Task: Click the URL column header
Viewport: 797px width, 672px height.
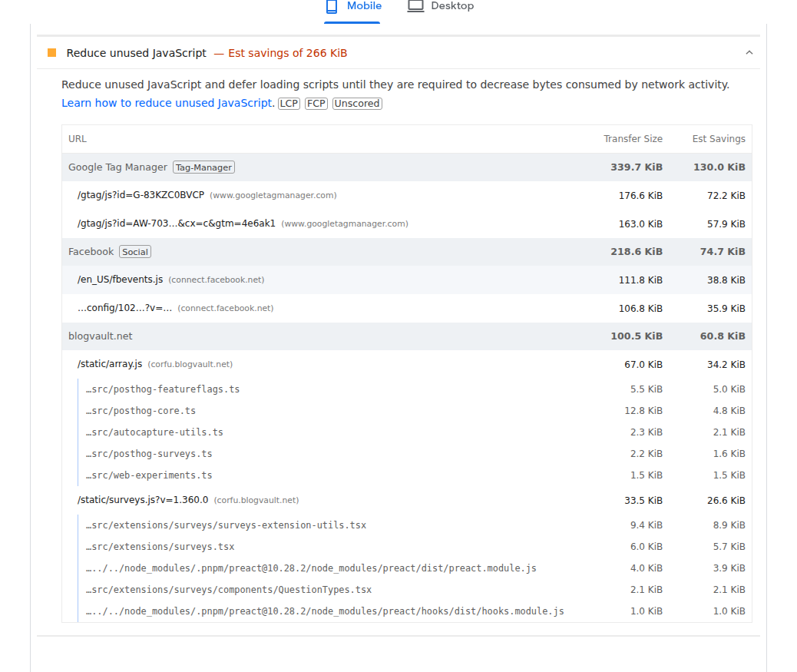Action: (78, 139)
